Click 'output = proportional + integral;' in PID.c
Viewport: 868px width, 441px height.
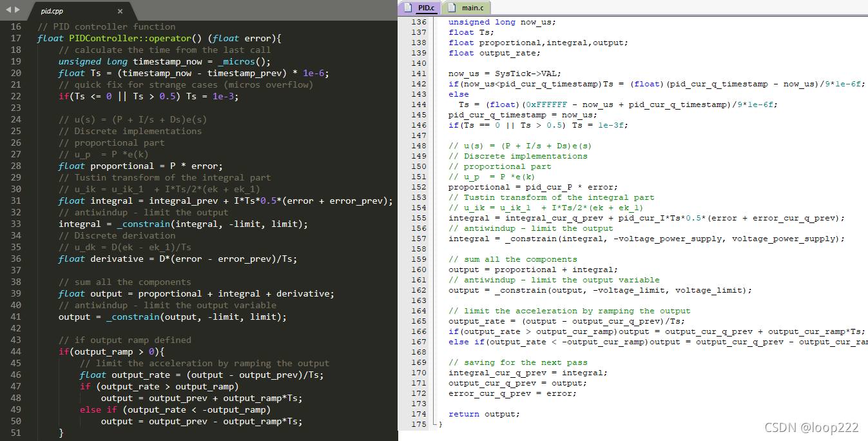tap(533, 269)
